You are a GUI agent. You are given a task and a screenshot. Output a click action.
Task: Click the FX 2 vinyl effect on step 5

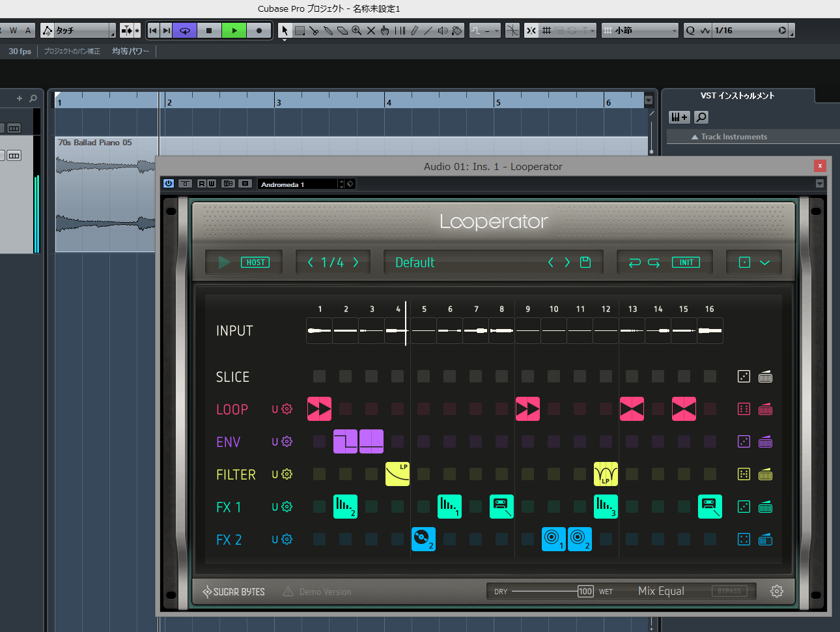[x=423, y=539]
